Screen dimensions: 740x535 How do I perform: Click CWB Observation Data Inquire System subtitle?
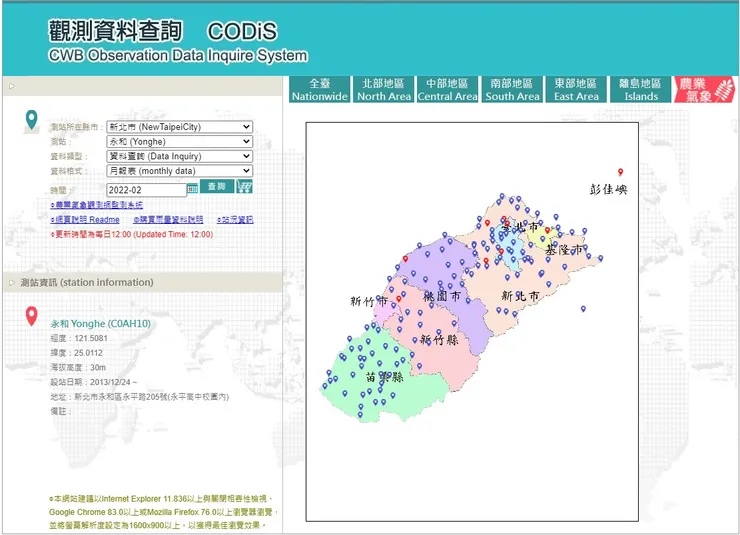pyautogui.click(x=178, y=56)
